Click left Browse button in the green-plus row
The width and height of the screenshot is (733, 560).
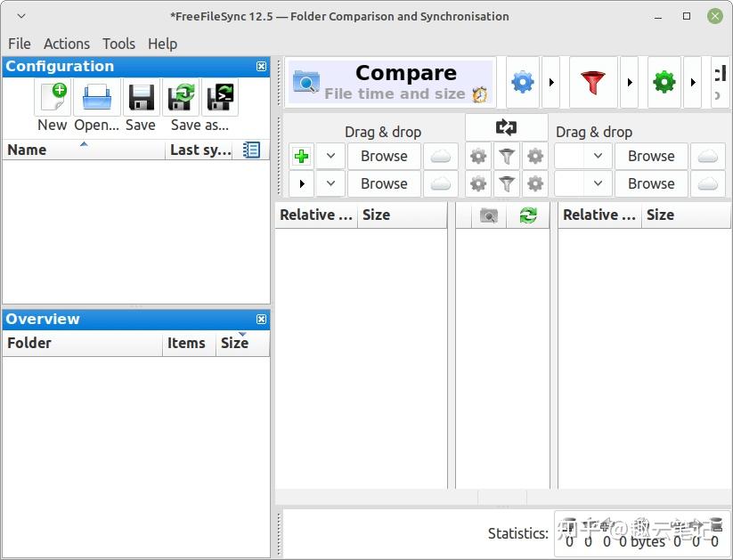click(x=384, y=156)
